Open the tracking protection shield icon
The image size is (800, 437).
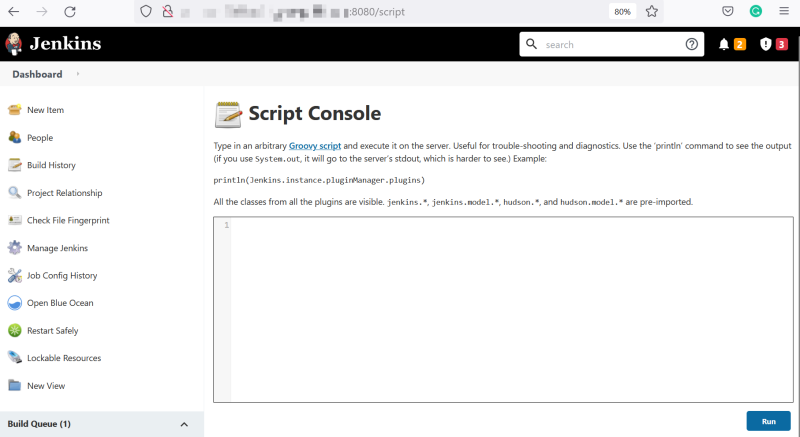coord(146,11)
